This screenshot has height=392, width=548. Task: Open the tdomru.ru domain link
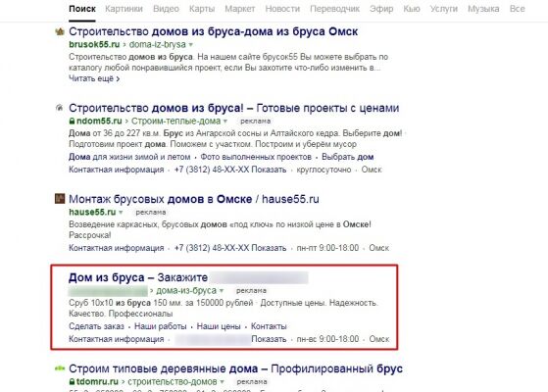97,382
